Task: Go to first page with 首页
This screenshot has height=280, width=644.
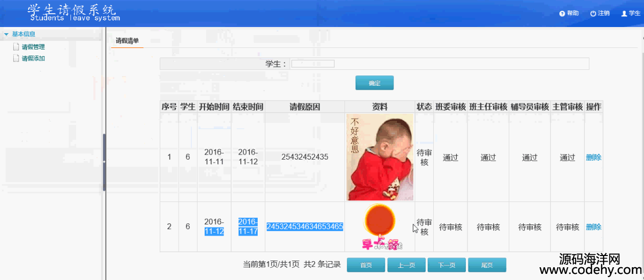Action: coord(366,265)
